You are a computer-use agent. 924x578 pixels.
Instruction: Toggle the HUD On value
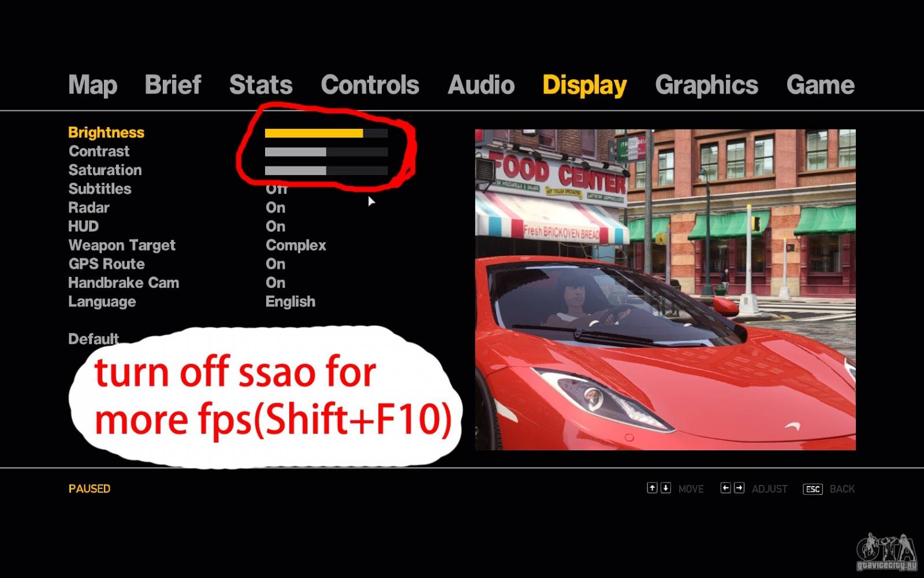pos(275,227)
